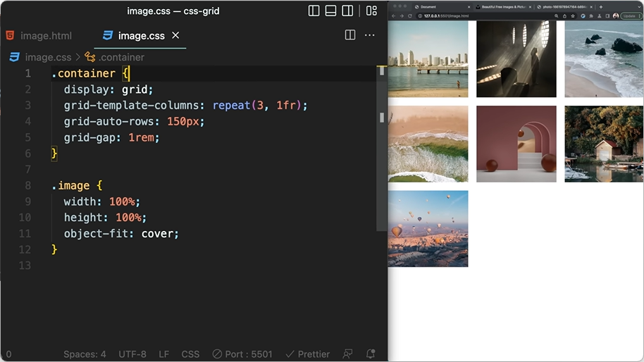Stop the live server on Port : 5501

242,354
